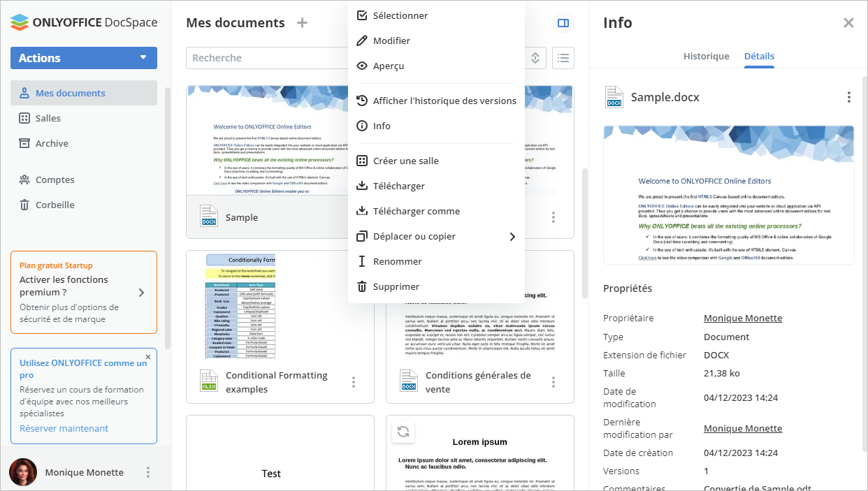The image size is (868, 491).
Task: Choose Info in context menu
Action: point(436,126)
